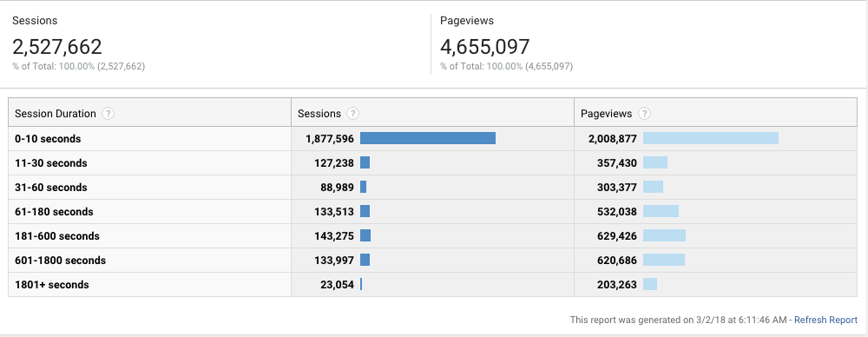Click the sessions value 127,238
The width and height of the screenshot is (868, 337).
pyautogui.click(x=333, y=163)
